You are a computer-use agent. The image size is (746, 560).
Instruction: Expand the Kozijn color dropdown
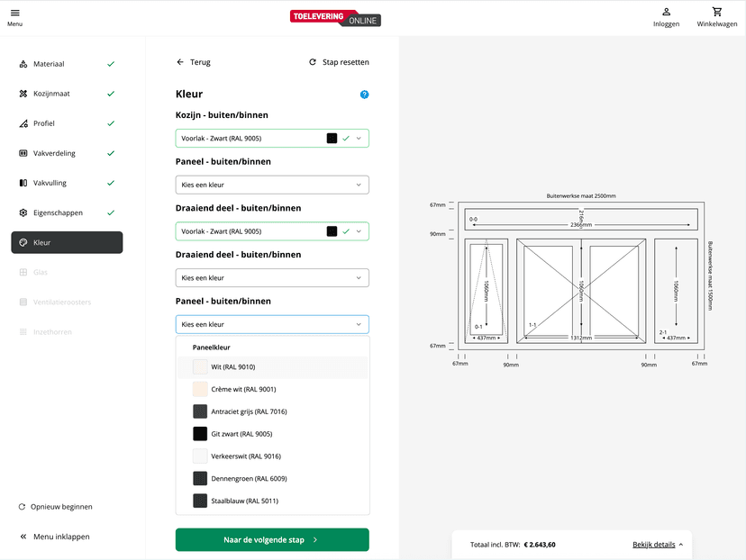click(x=271, y=139)
